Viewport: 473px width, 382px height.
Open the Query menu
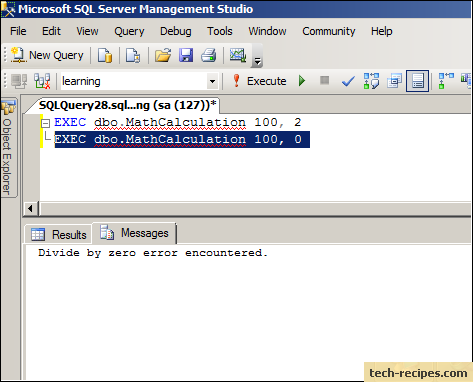click(129, 31)
